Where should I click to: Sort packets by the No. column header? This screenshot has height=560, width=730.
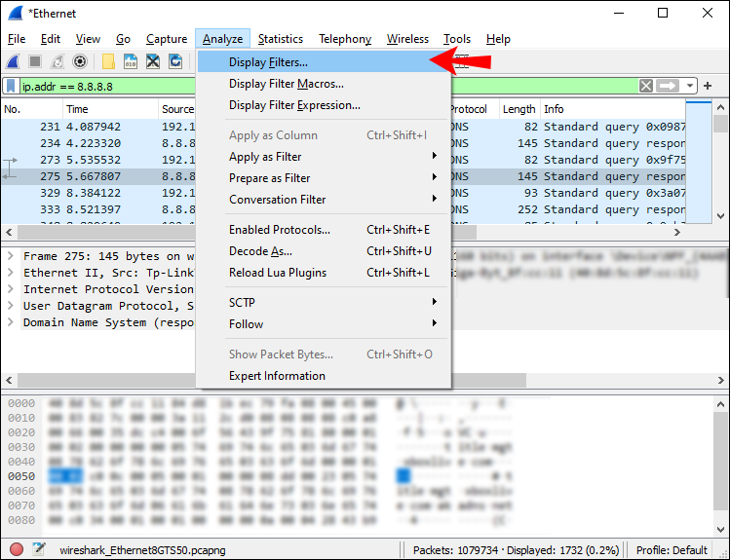[31, 109]
